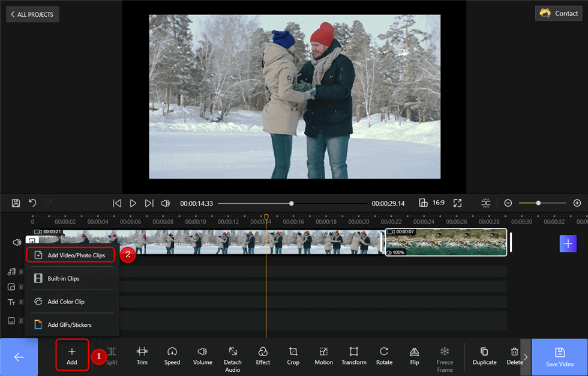
Task: Open the Transform tool
Action: click(354, 356)
